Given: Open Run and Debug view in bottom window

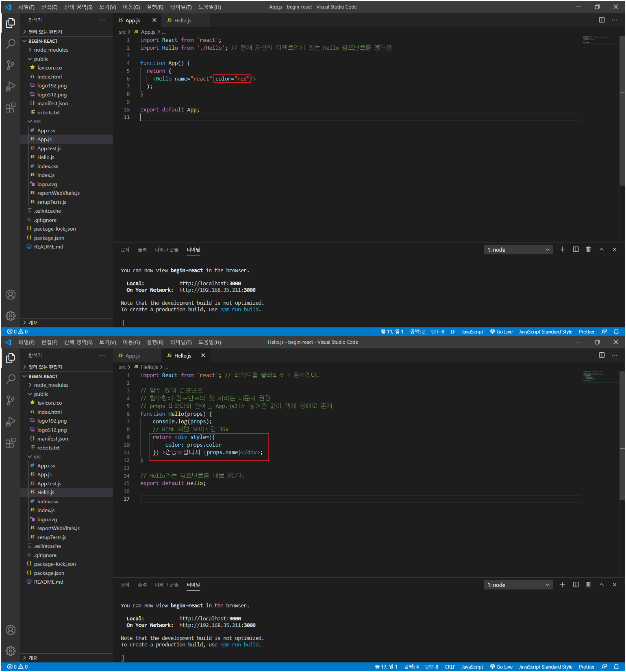Looking at the screenshot, I should point(11,421).
